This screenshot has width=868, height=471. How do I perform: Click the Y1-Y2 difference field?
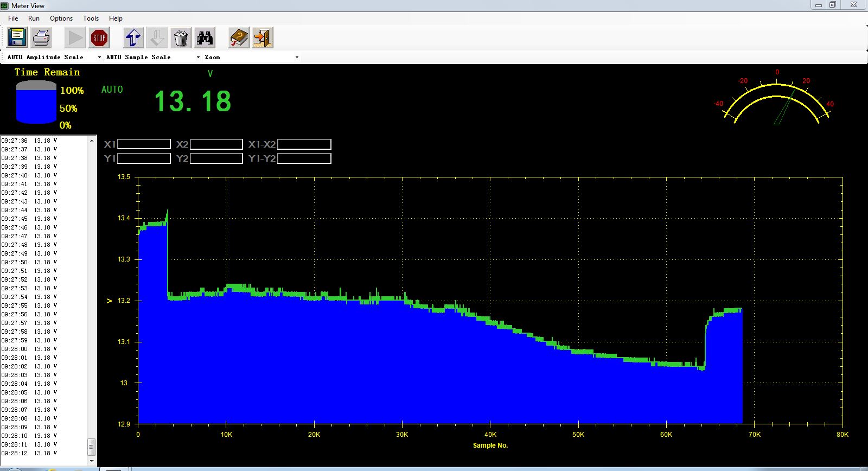pos(304,158)
